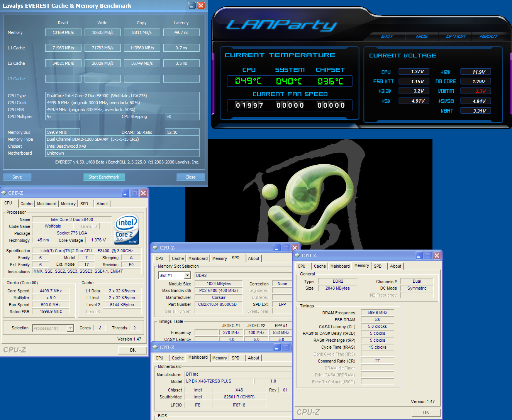The height and width of the screenshot is (420, 512).
Task: Close the EVEREST window using red X
Action: point(201,5)
